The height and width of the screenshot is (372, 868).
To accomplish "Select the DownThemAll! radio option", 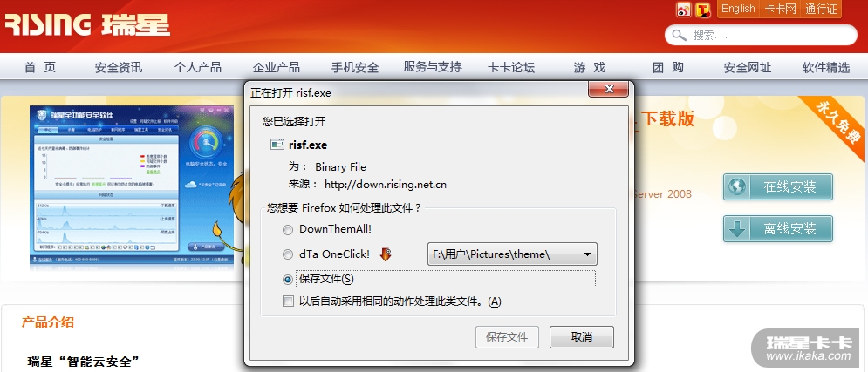I will pyautogui.click(x=287, y=229).
